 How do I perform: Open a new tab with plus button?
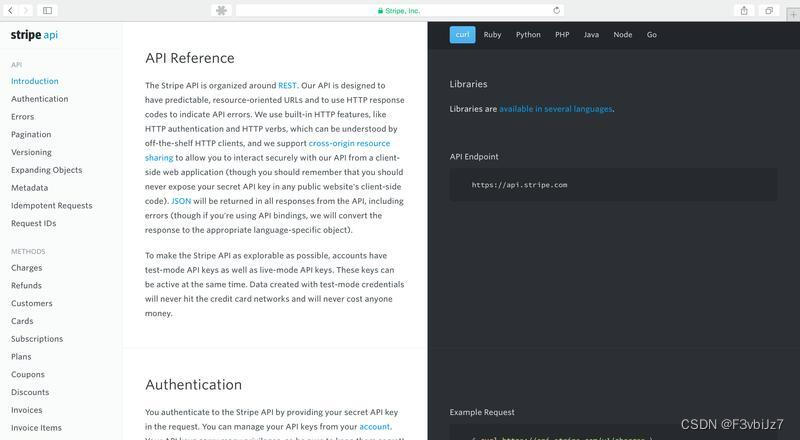pyautogui.click(x=793, y=15)
